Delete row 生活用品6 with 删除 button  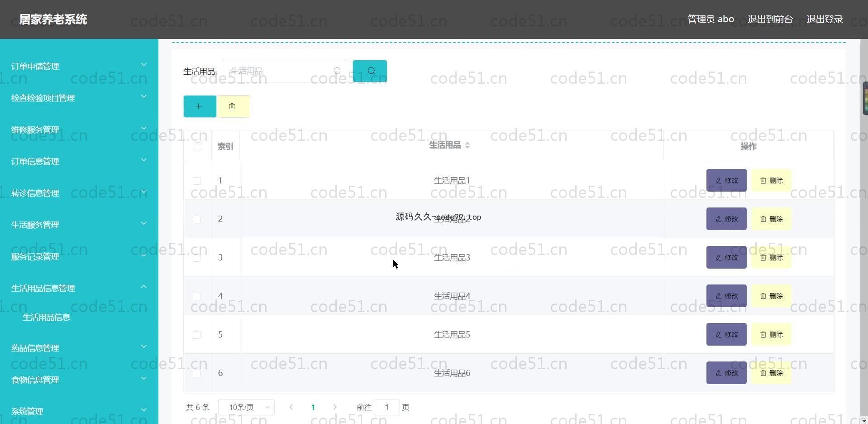pos(771,373)
